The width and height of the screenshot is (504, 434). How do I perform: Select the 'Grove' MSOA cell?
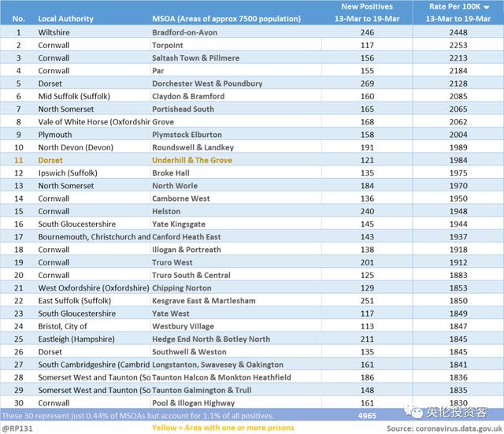(163, 122)
